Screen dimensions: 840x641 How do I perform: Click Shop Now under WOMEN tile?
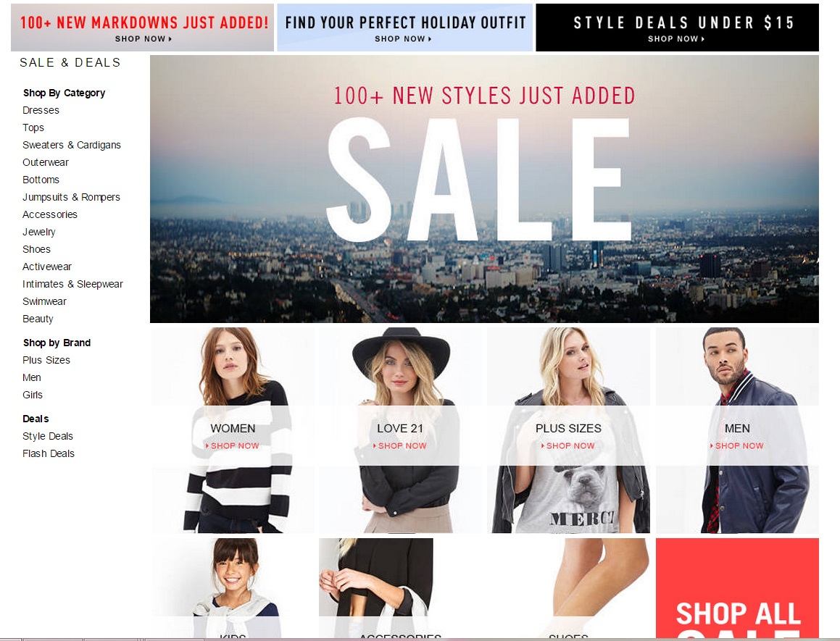point(233,445)
